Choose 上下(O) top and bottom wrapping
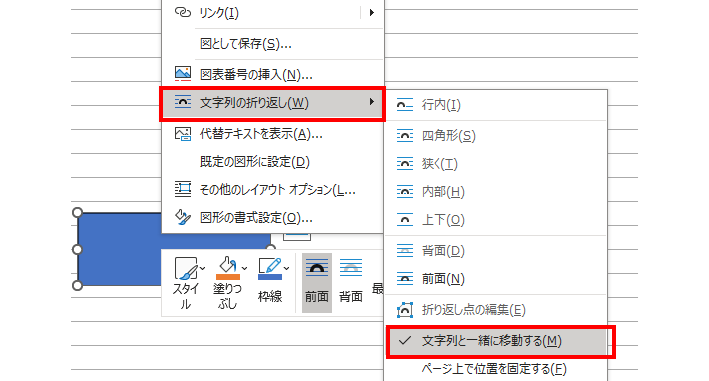 pos(496,220)
